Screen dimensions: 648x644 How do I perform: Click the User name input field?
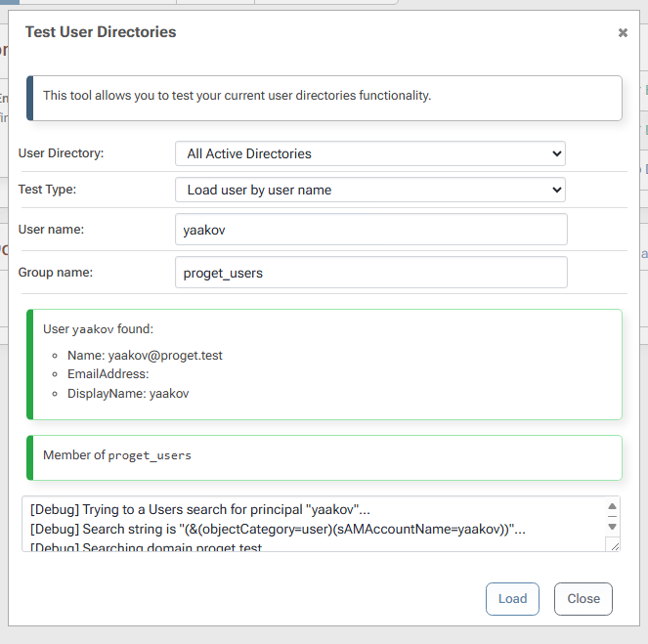[x=370, y=230]
